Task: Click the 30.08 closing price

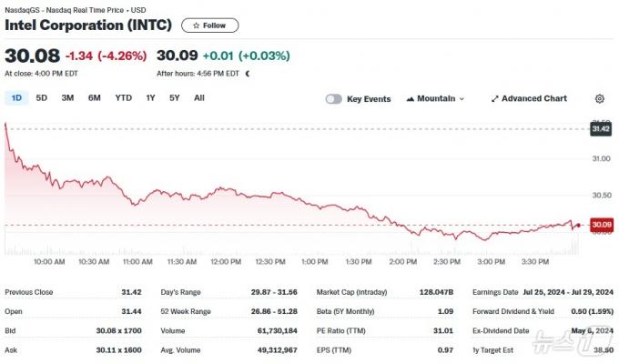Action: 33,56
